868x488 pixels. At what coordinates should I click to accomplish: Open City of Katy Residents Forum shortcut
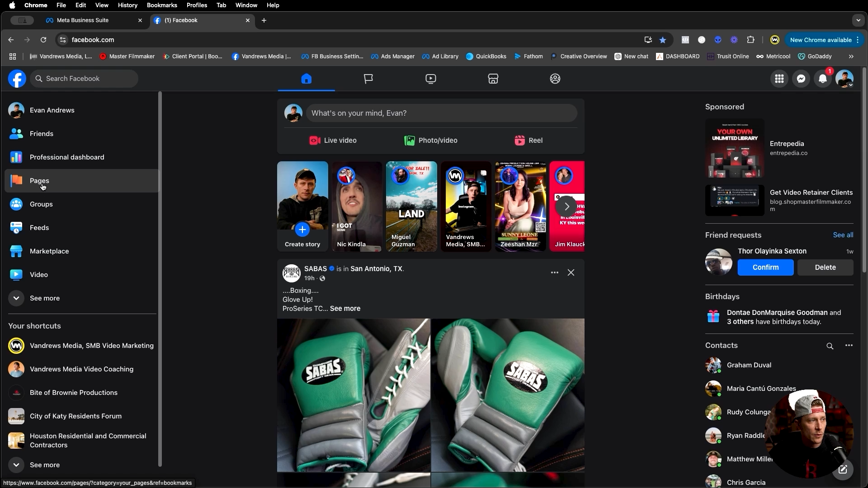(81, 416)
